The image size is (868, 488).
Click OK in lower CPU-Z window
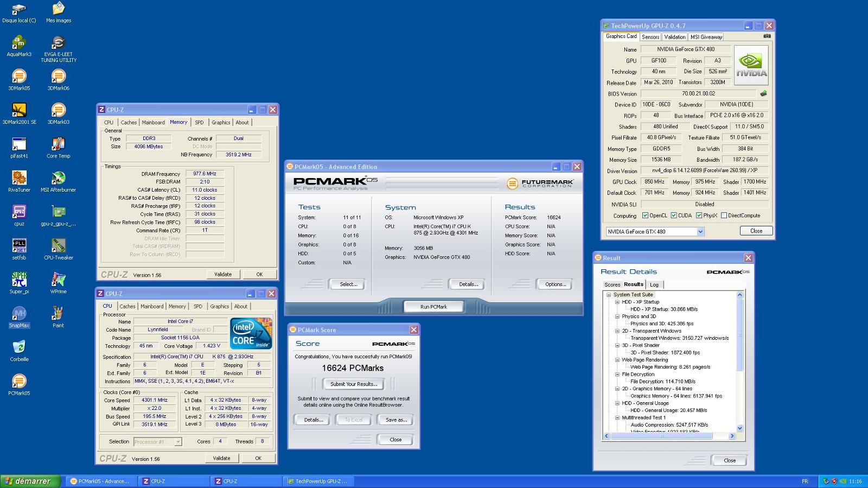(x=258, y=459)
